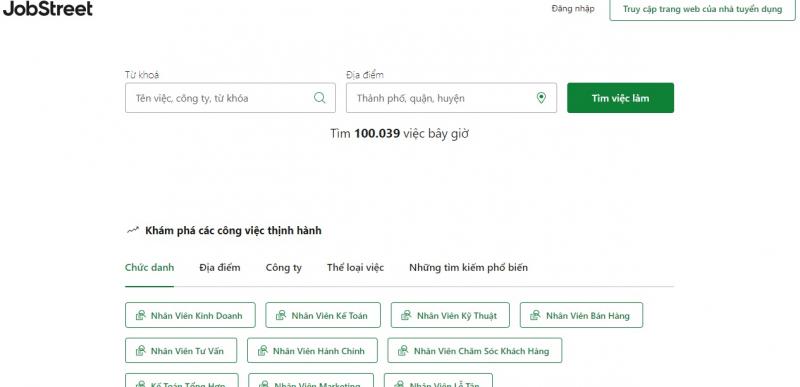Click the Tìm việc làm button
The width and height of the screenshot is (800, 387).
pos(620,98)
